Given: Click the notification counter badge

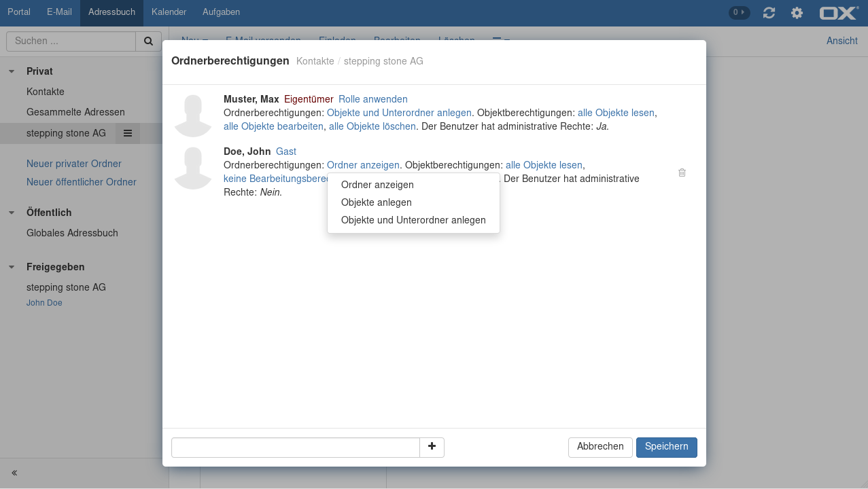Looking at the screenshot, I should [x=739, y=12].
